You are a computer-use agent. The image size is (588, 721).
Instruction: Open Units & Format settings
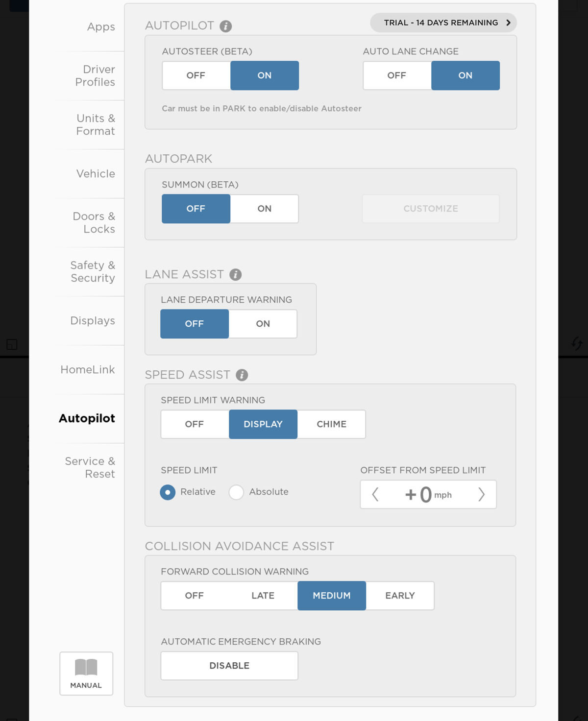click(96, 125)
